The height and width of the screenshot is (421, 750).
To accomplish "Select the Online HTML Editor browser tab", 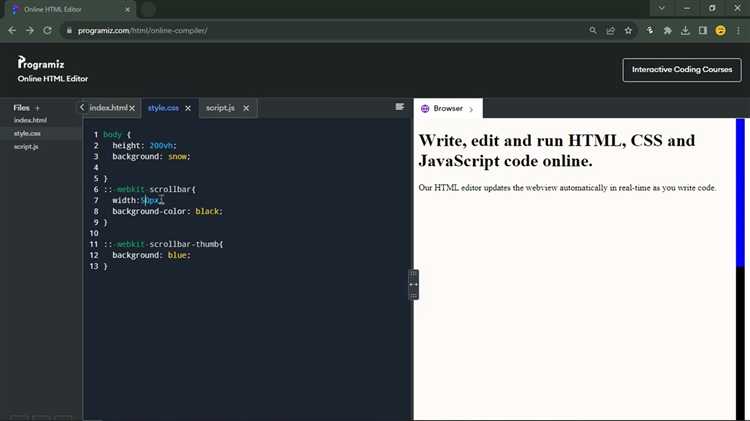I will point(71,10).
